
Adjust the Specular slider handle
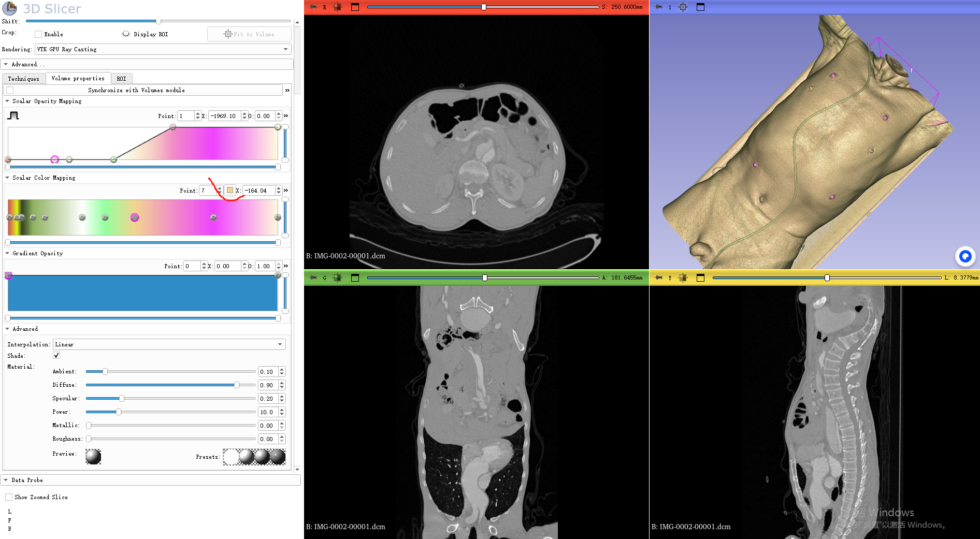pos(122,398)
